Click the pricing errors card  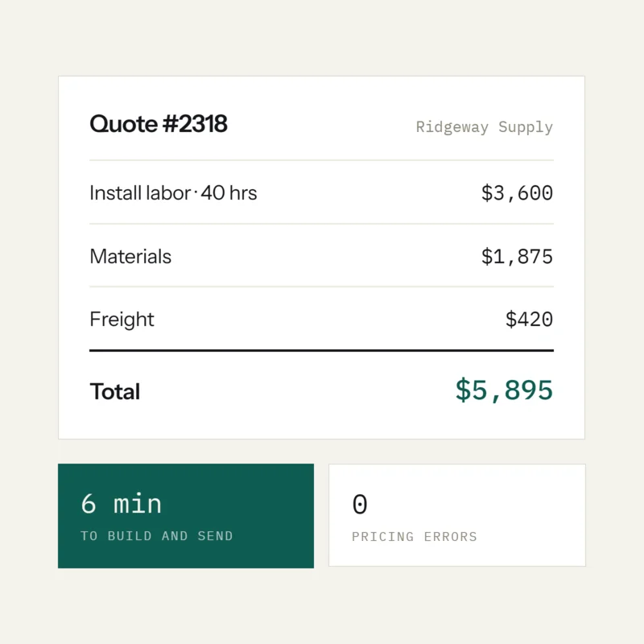point(457,515)
